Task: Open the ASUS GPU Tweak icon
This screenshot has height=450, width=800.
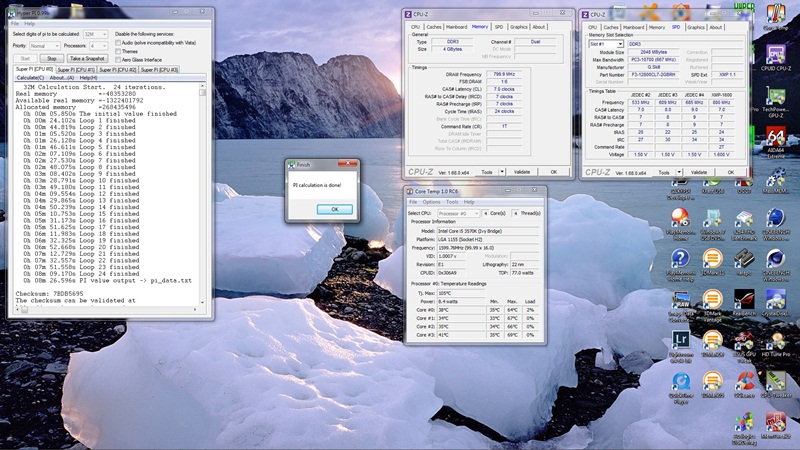Action: point(744,347)
